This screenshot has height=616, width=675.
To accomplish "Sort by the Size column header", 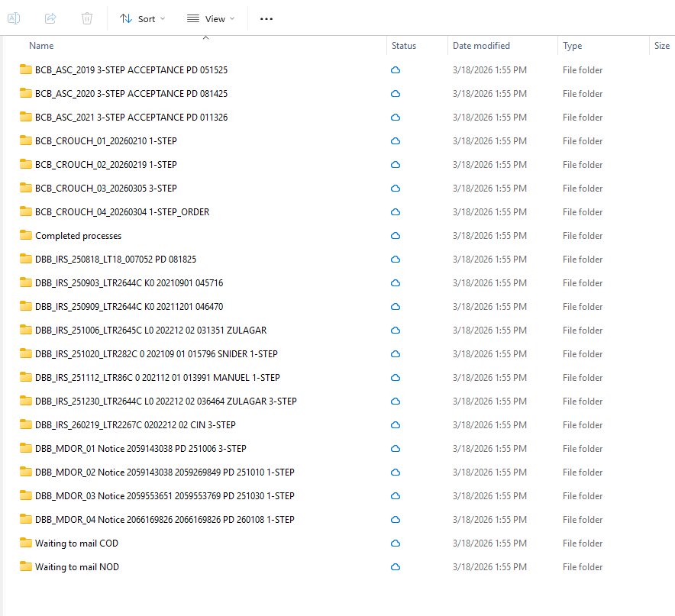I will (662, 46).
